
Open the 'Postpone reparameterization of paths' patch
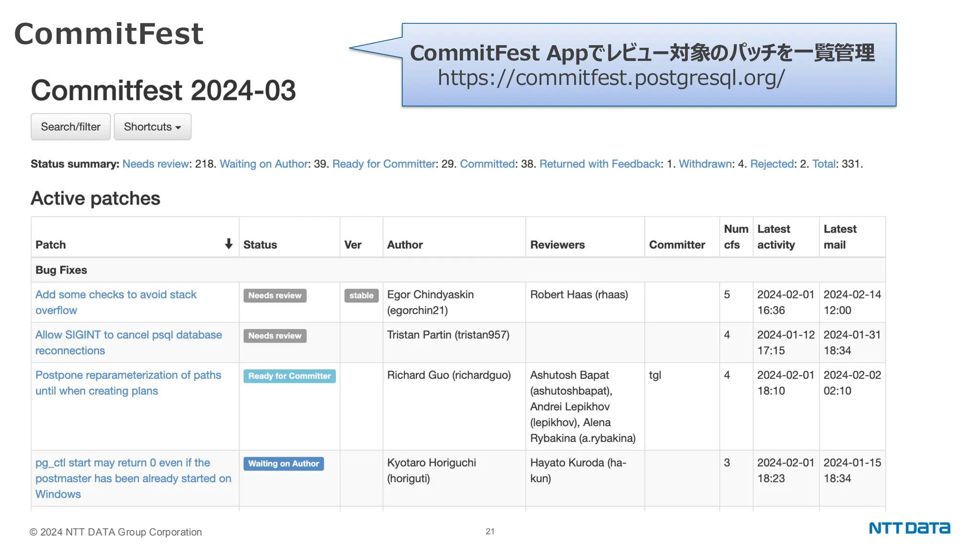(128, 375)
